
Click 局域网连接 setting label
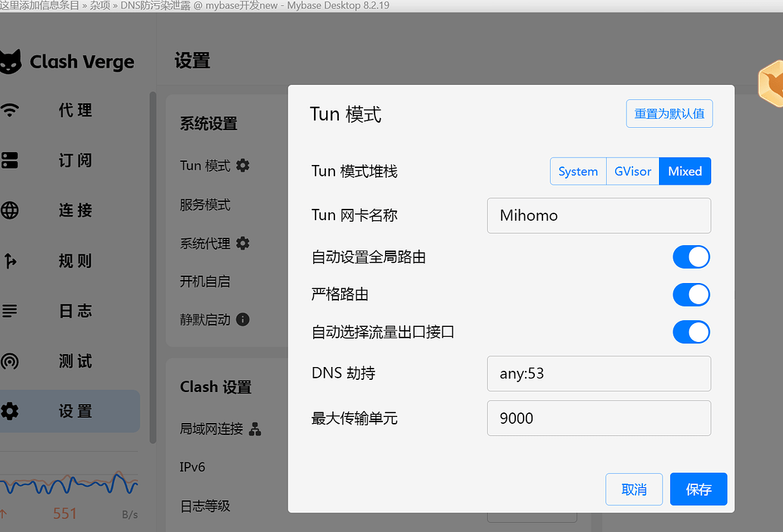[x=212, y=429]
